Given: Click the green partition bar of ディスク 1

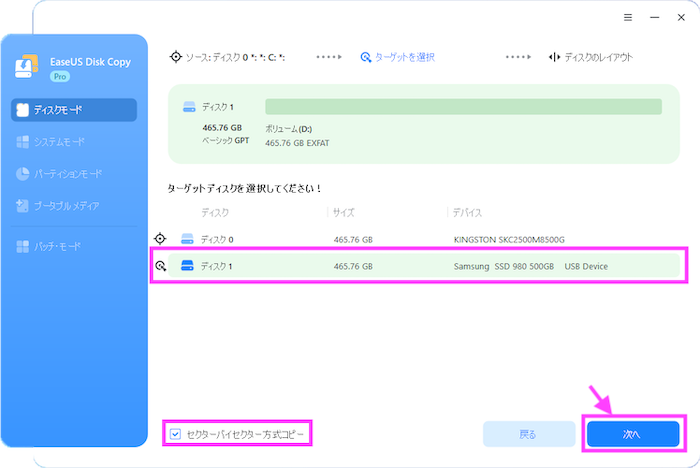Looking at the screenshot, I should click(463, 107).
